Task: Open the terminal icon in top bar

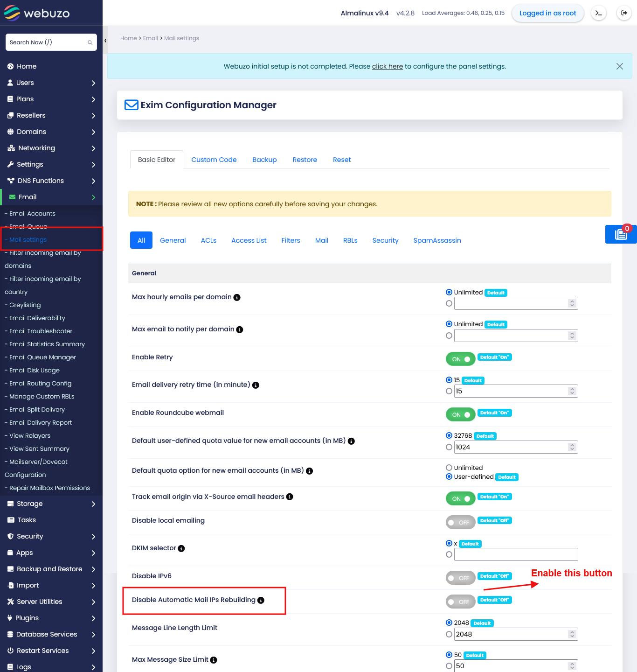Action: (x=599, y=13)
